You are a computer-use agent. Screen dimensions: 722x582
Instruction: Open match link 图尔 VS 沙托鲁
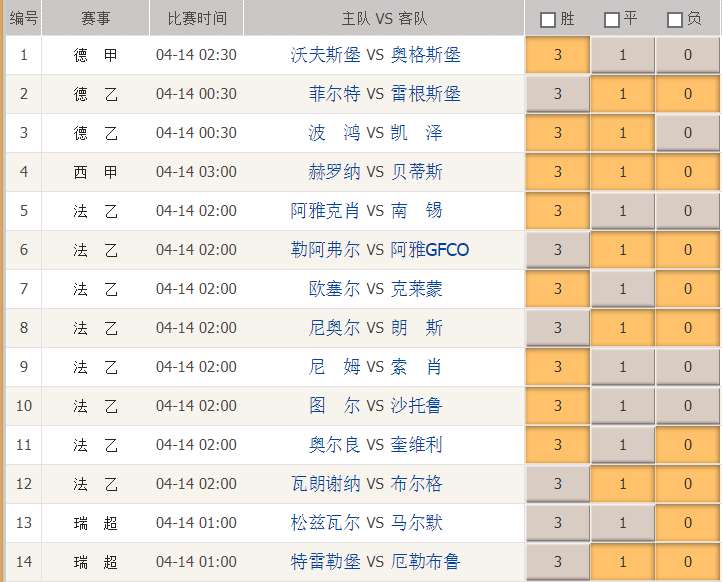click(x=375, y=406)
